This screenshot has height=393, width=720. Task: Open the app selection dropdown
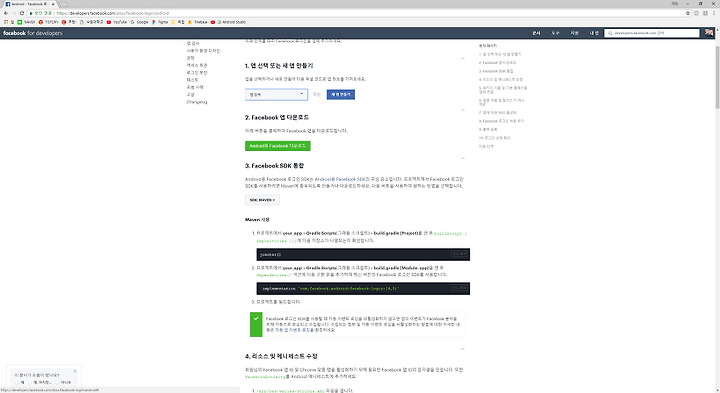click(x=276, y=94)
